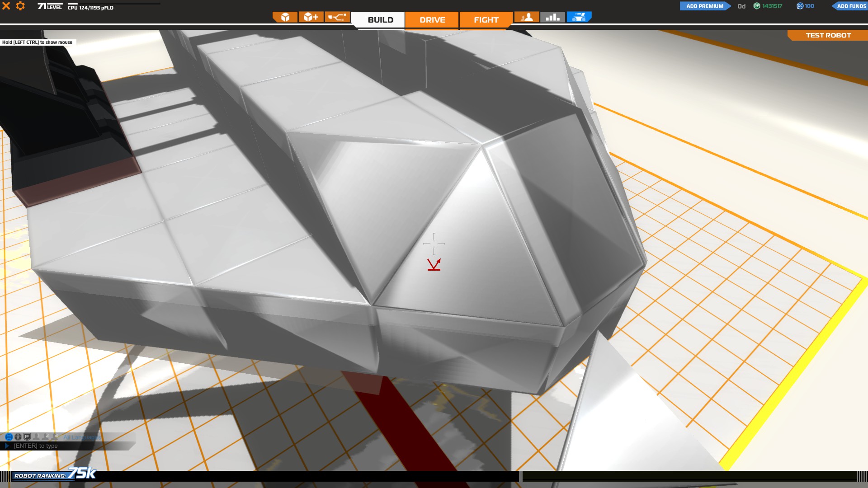Open the settings gear icon
868x488 pixels.
click(20, 6)
